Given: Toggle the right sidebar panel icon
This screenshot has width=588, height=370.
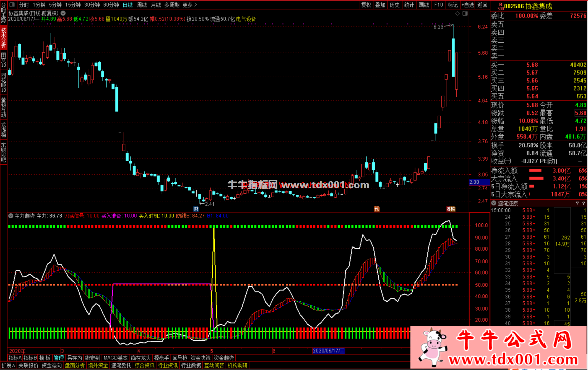Looking at the screenshot, I should tap(465, 13).
